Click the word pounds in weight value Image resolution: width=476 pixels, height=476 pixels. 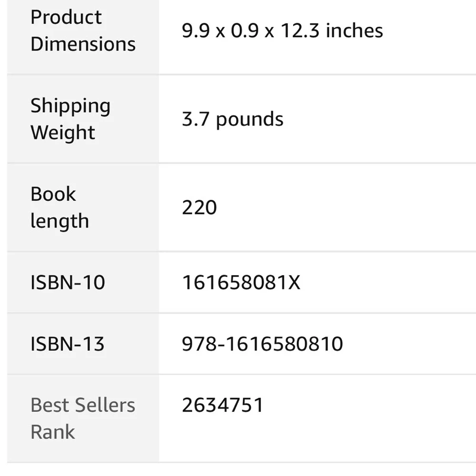[249, 119]
